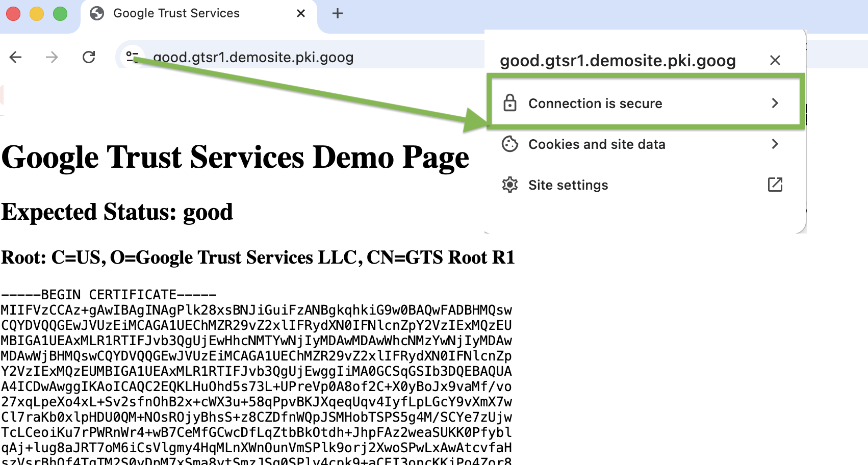Viewport: 868px width, 465px height.
Task: Click the macOS green fullscreen button
Action: coord(60,14)
